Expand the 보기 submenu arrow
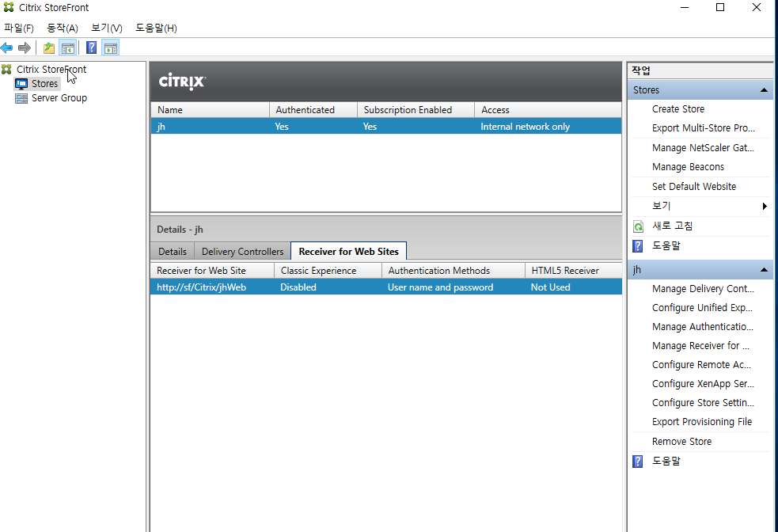The width and height of the screenshot is (778, 532). 765,206
